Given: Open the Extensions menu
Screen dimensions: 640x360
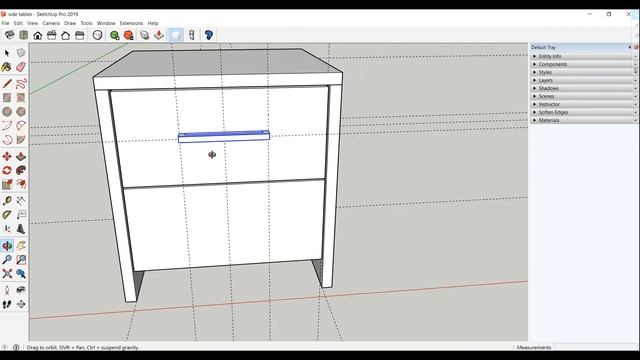Looking at the screenshot, I should 131,23.
